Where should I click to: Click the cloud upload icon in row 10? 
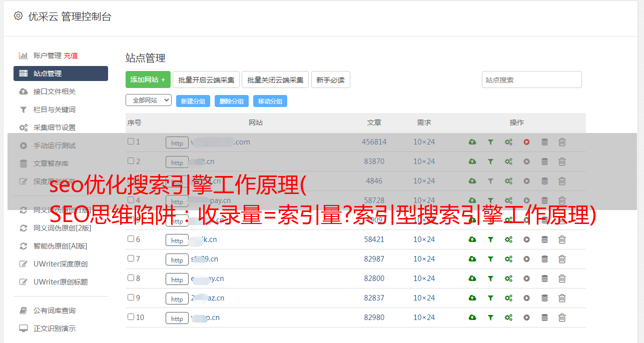coord(472,317)
